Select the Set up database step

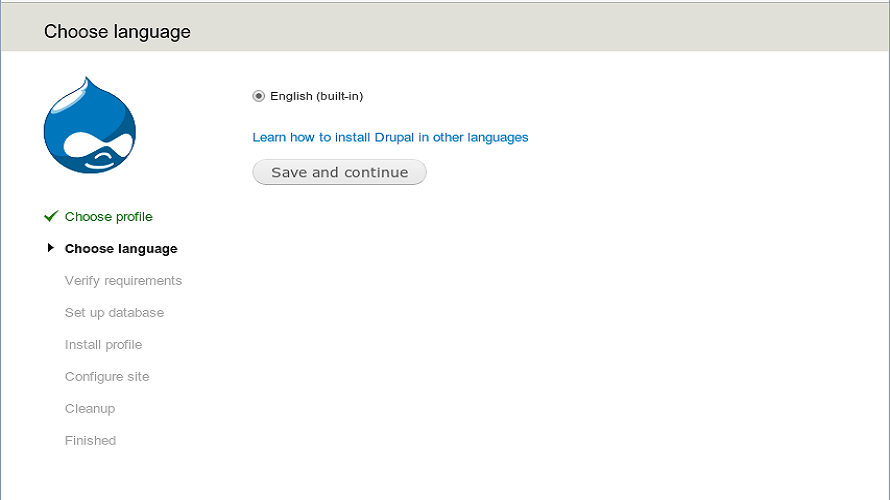pos(114,313)
